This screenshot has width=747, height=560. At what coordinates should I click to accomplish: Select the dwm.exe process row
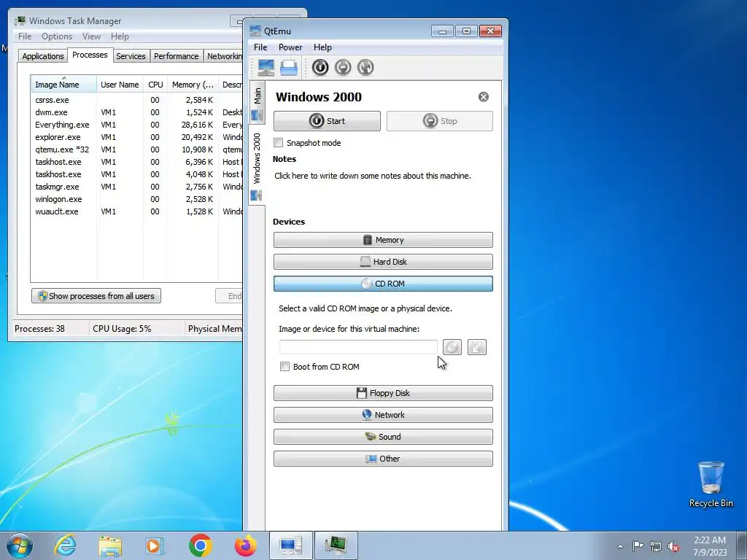click(137, 112)
